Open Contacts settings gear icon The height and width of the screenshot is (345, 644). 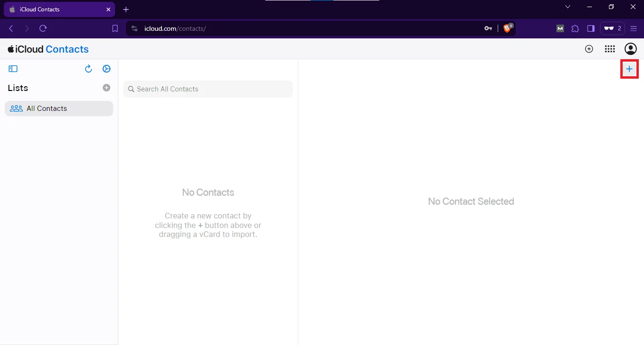click(107, 69)
